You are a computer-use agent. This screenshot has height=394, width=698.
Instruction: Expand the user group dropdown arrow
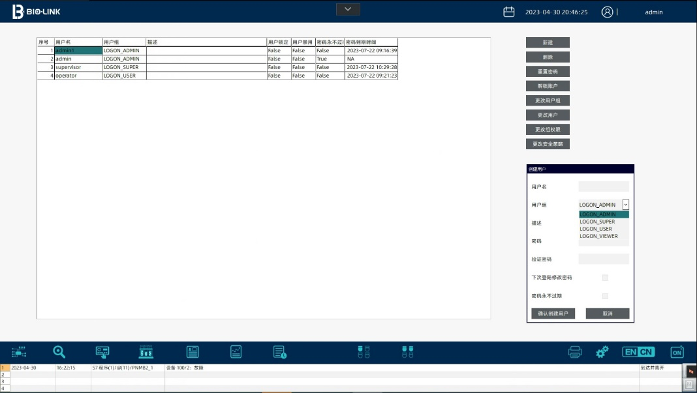pyautogui.click(x=625, y=204)
